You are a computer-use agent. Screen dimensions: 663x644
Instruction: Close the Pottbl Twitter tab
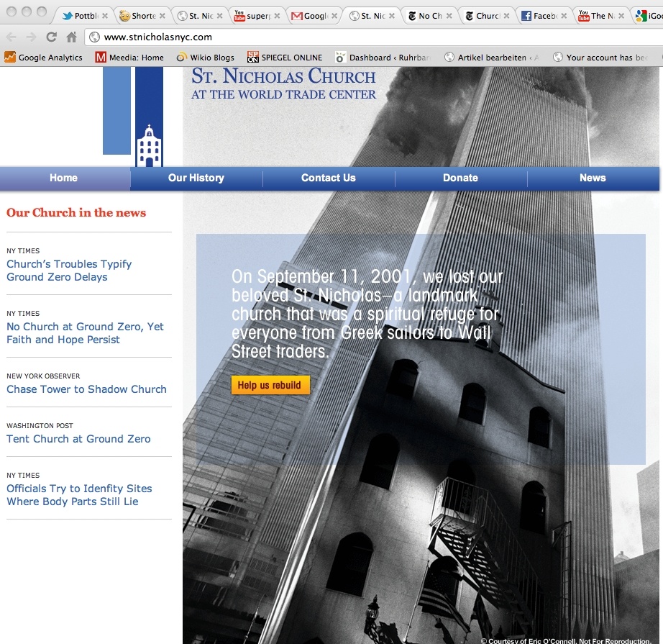[105, 16]
